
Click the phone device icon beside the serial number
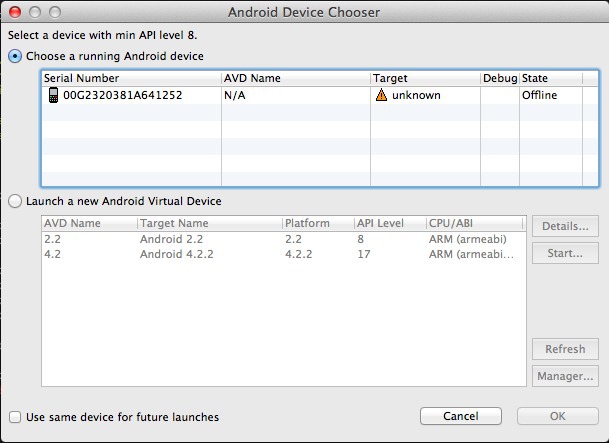click(53, 96)
